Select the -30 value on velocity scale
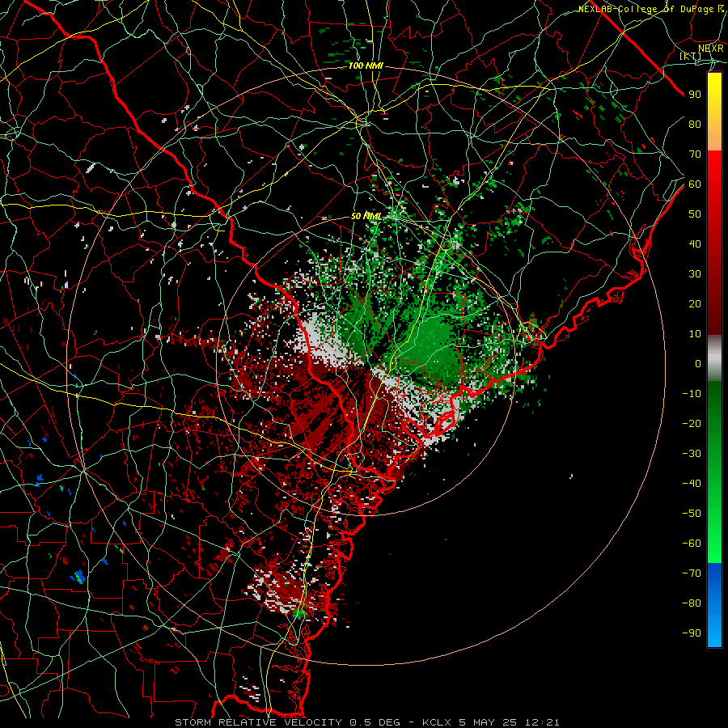This screenshot has height=728, width=728. pyautogui.click(x=692, y=454)
